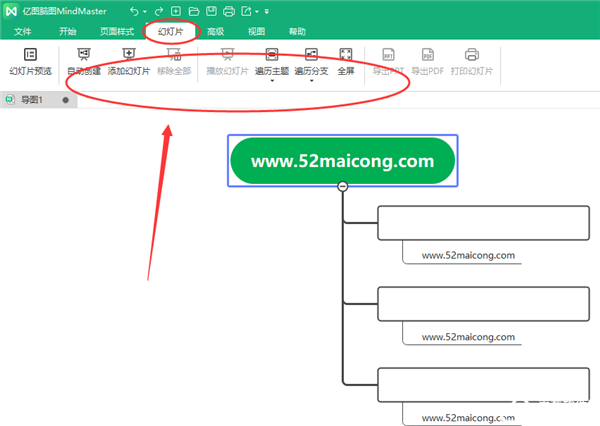Open the File (文件) menu
The image size is (600, 426).
click(x=24, y=31)
